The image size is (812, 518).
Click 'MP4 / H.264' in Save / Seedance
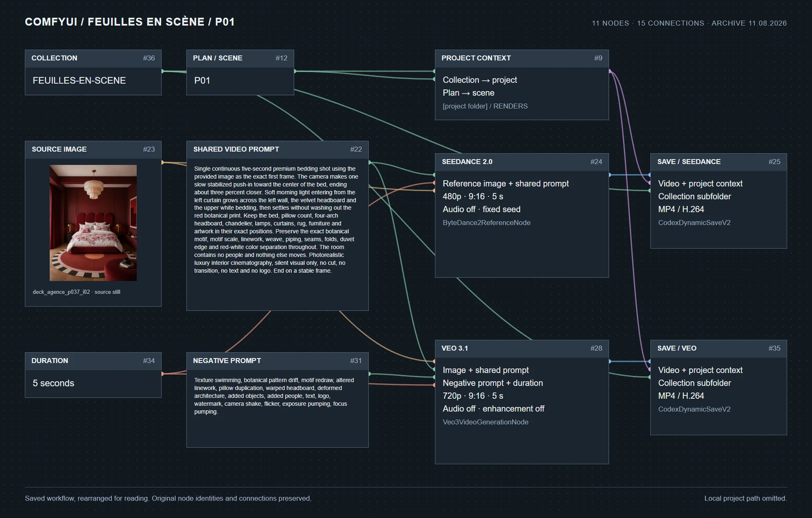point(681,209)
